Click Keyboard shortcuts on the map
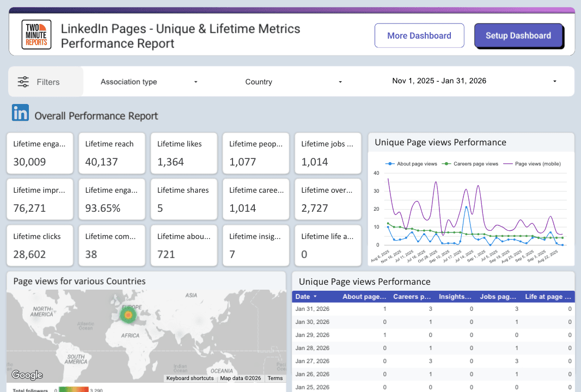Screen dimensions: 581x392 click(x=189, y=378)
